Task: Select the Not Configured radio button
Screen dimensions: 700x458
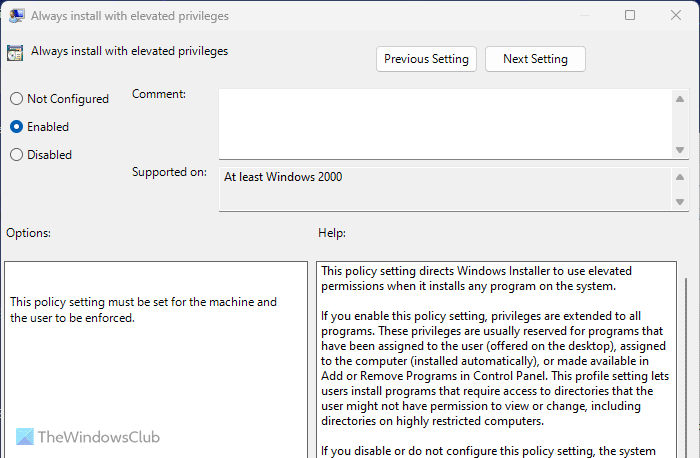Action: coord(16,99)
